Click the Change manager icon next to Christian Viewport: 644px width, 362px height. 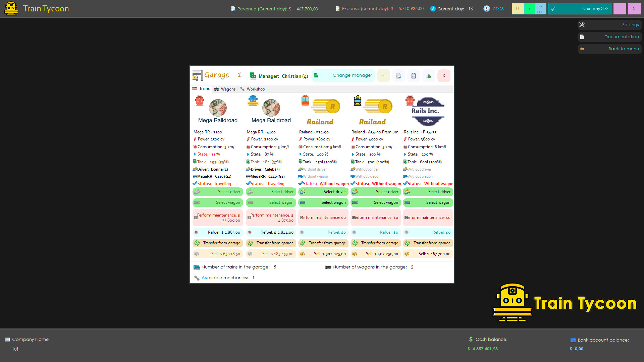pyautogui.click(x=316, y=76)
